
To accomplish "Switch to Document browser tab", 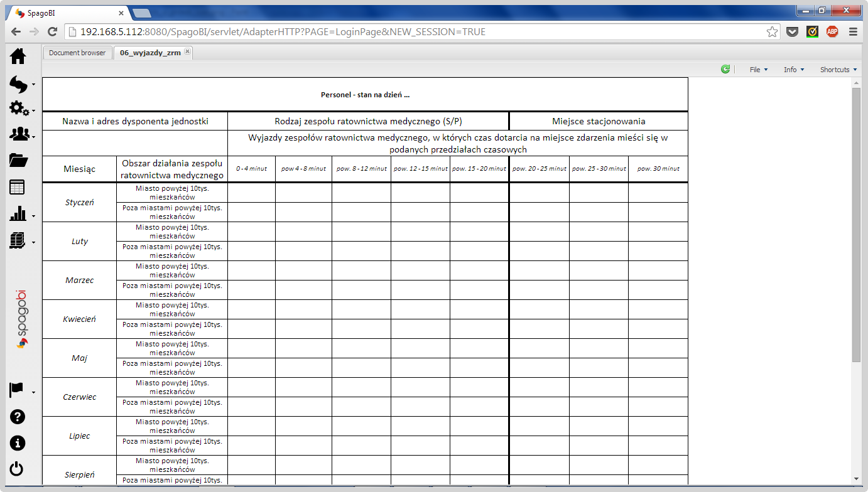I will coord(77,53).
